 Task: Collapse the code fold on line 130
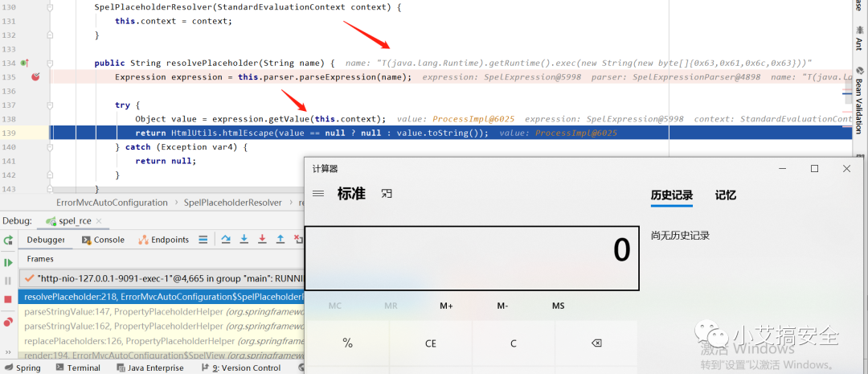coord(50,8)
